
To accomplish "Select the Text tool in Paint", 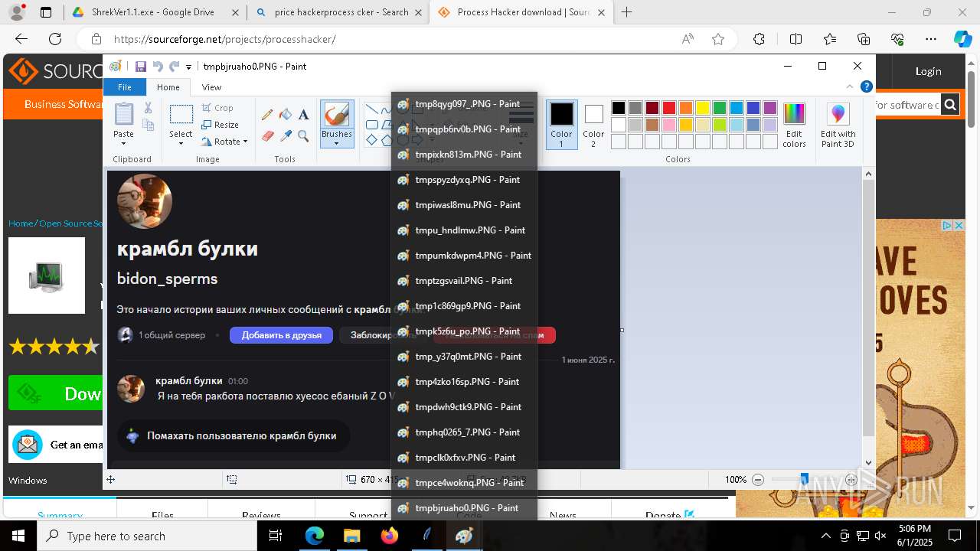I will [303, 114].
